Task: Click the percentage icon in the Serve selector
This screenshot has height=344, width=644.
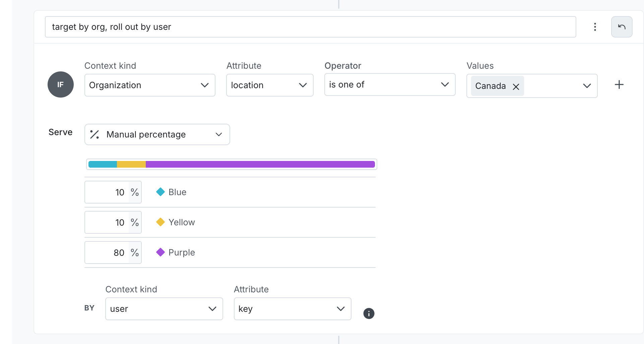Action: pyautogui.click(x=94, y=134)
